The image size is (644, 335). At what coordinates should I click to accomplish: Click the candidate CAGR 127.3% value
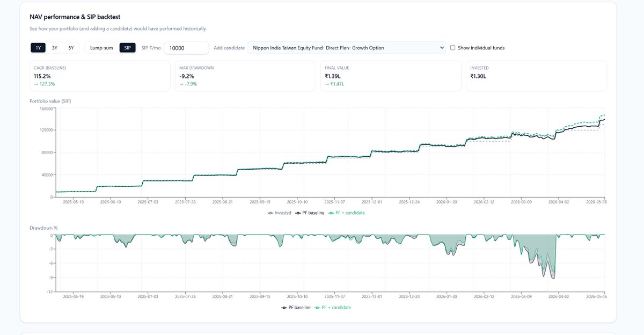coord(44,84)
